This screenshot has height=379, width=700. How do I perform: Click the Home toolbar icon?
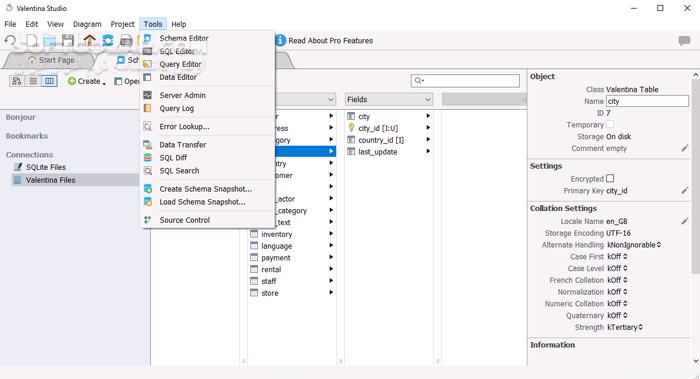point(90,41)
